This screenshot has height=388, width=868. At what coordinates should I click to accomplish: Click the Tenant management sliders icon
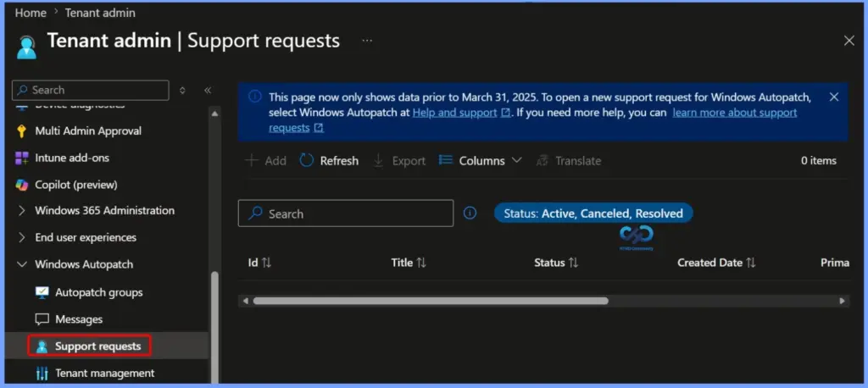[x=42, y=374]
